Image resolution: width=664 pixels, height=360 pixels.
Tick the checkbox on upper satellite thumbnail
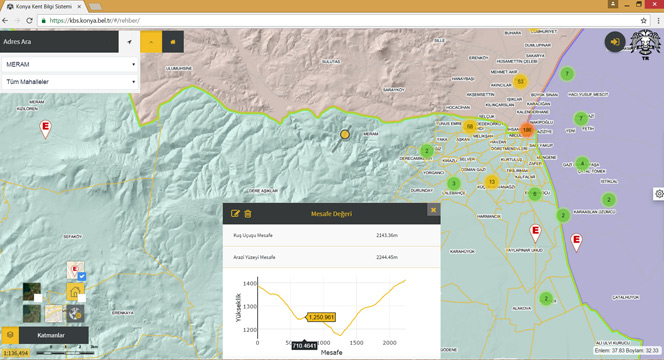pos(38,298)
